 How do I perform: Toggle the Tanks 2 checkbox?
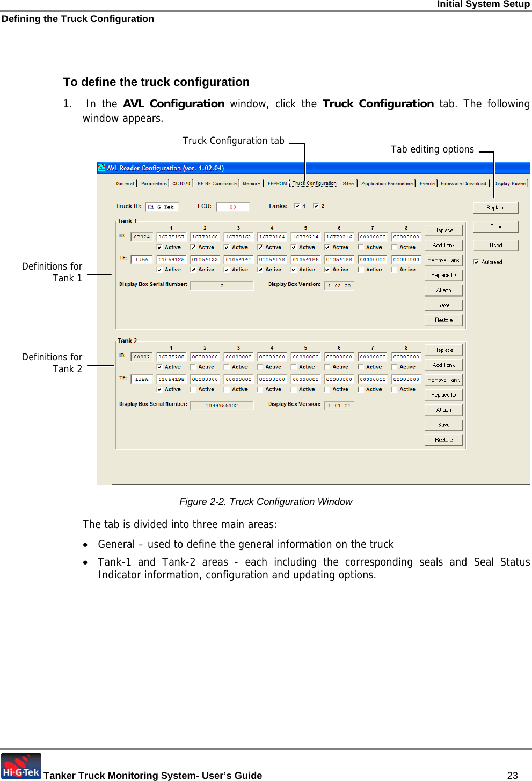316,206
